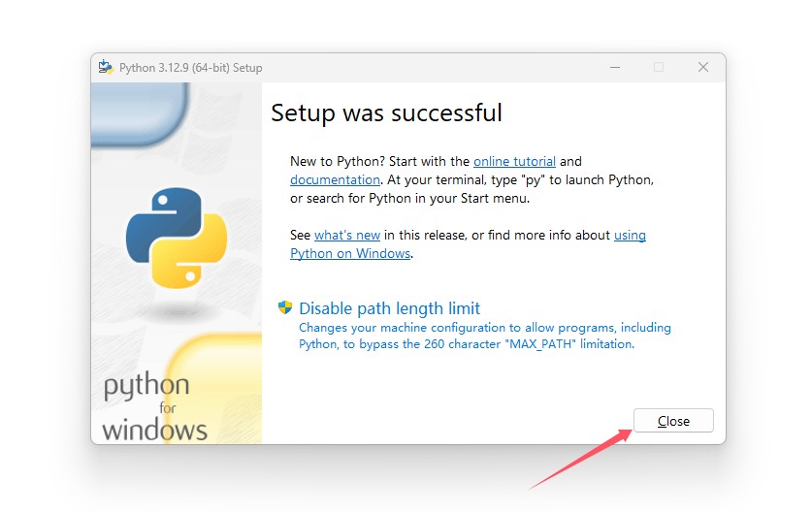
Task: Click the MAX_PATH limitation description text
Action: [485, 336]
